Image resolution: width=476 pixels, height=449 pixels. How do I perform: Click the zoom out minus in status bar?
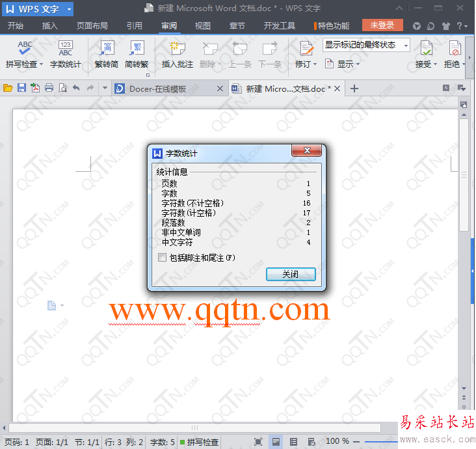pos(356,442)
